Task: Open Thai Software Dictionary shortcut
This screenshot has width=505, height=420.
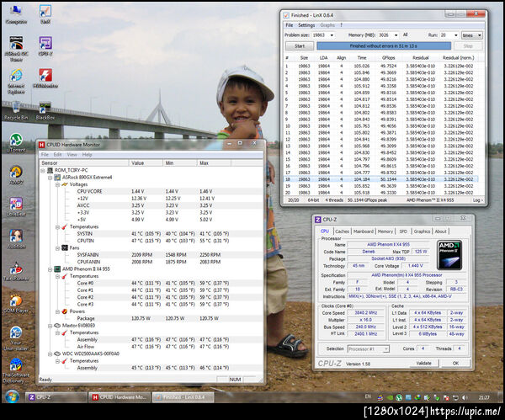Action: point(16,370)
